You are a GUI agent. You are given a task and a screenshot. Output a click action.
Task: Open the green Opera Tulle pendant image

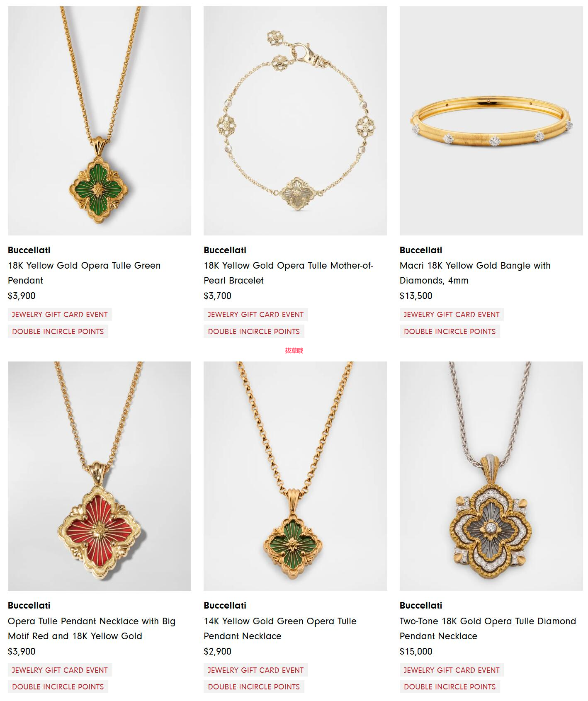tap(100, 121)
